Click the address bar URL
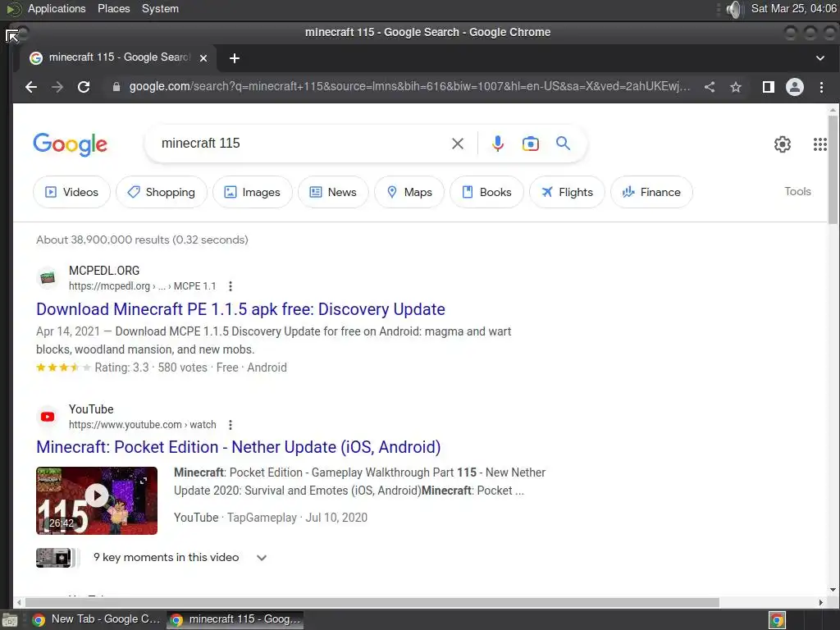This screenshot has height=630, width=840. [409, 86]
